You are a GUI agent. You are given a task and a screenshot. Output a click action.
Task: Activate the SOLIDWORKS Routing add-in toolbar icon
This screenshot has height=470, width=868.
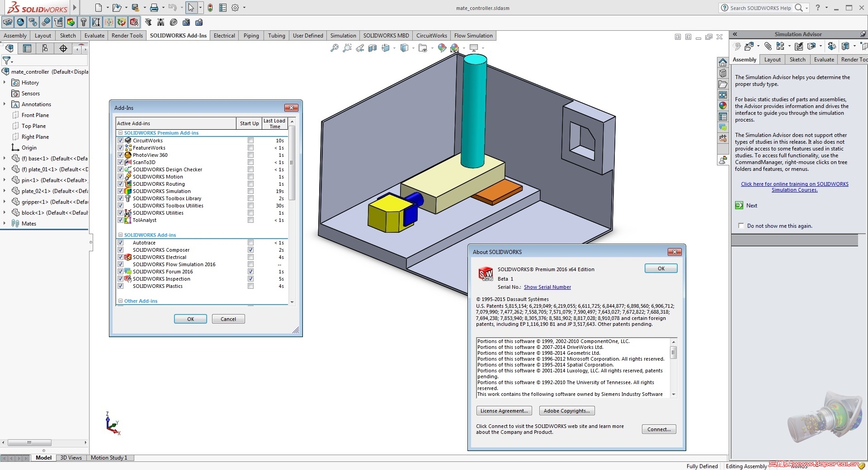pos(58,22)
